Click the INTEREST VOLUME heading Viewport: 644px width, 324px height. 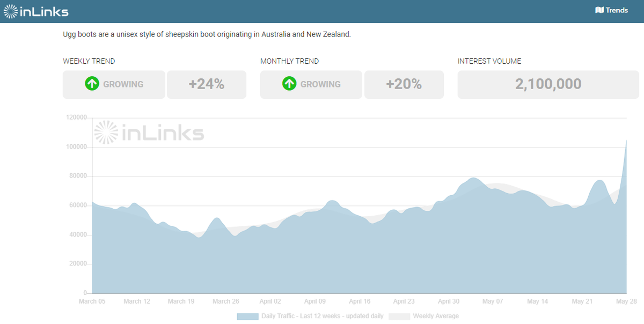489,61
